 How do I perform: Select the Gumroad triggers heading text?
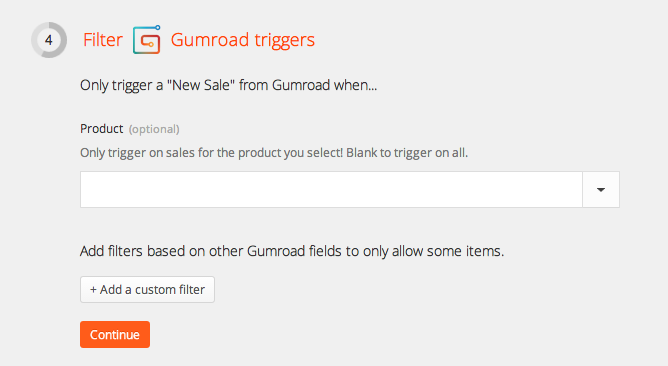pyautogui.click(x=243, y=40)
